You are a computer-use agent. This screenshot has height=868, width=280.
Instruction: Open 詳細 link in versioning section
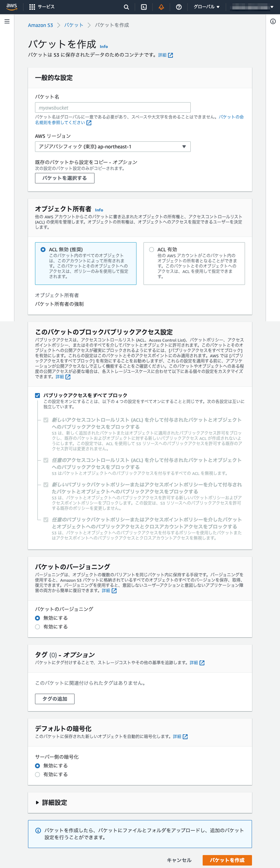tap(106, 591)
